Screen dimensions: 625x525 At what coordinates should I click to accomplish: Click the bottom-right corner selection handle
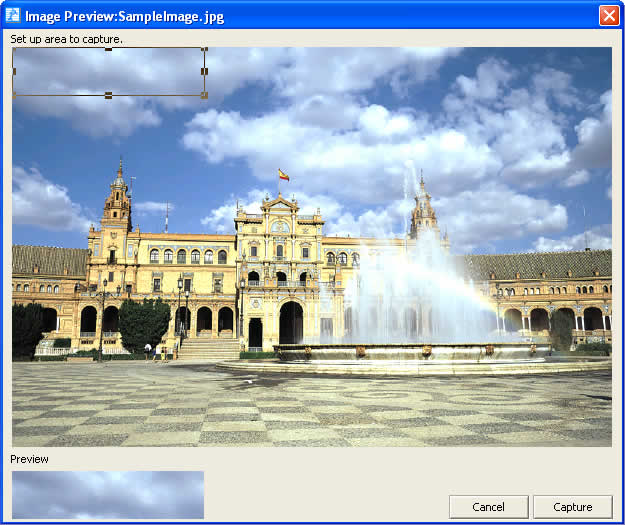[204, 95]
